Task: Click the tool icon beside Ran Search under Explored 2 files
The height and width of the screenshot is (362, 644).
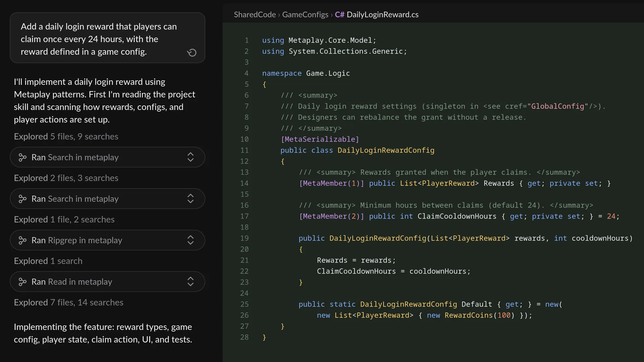Action: (x=22, y=199)
